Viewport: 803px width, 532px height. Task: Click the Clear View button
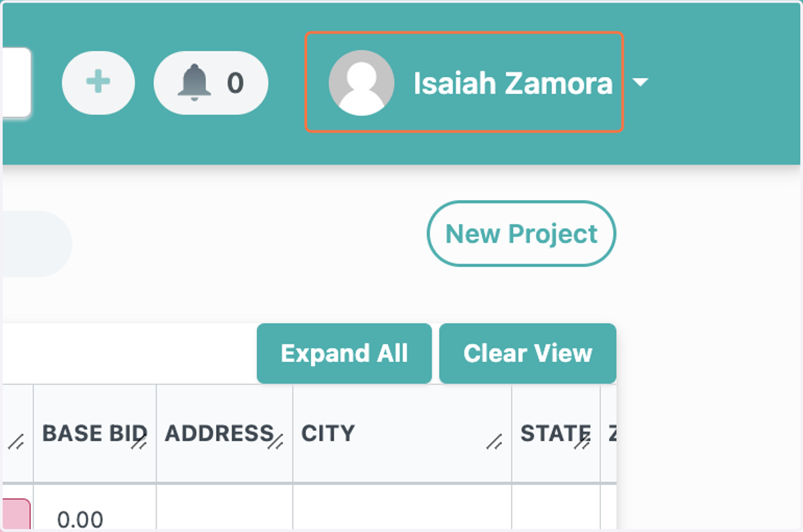point(527,353)
